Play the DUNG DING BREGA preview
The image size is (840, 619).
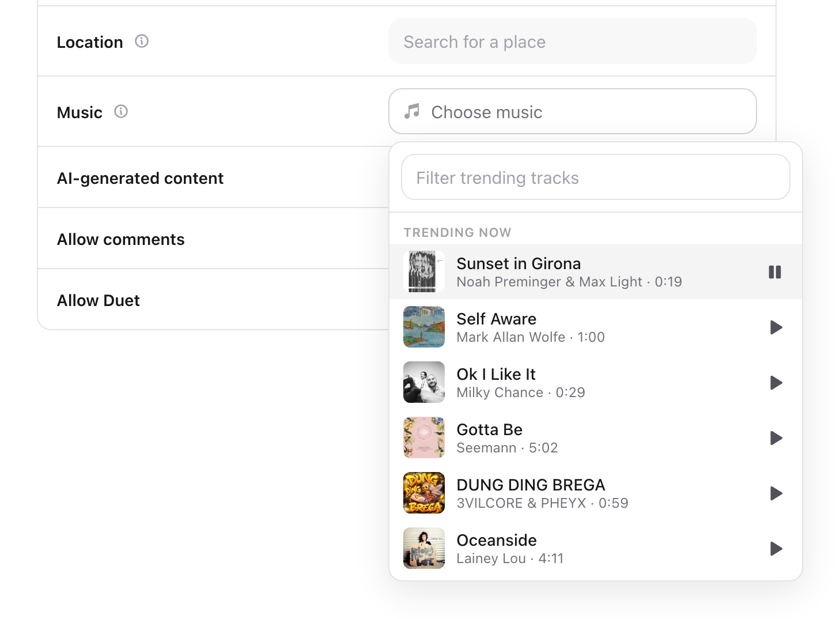coord(776,493)
